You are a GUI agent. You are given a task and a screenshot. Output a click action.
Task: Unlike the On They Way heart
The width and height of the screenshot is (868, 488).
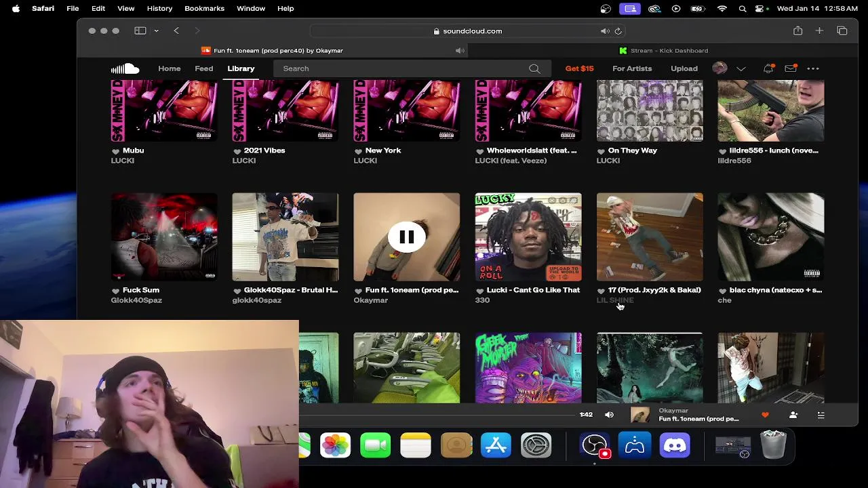point(601,151)
